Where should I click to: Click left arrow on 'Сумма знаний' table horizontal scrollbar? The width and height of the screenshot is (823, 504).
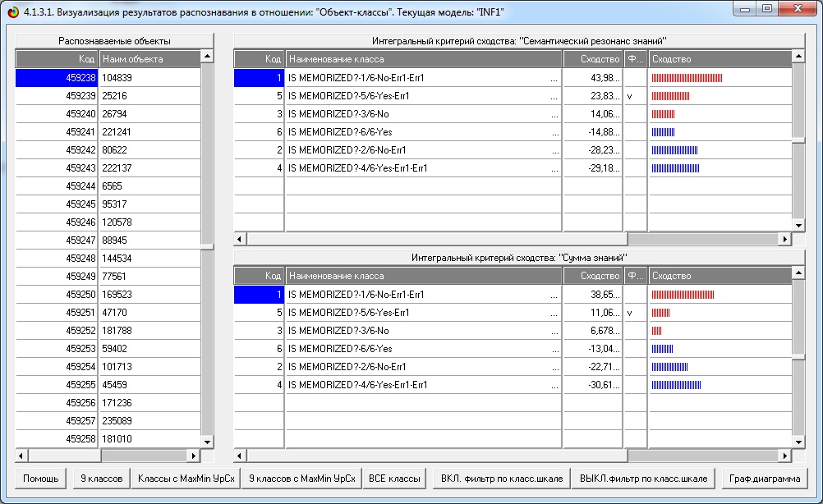240,456
